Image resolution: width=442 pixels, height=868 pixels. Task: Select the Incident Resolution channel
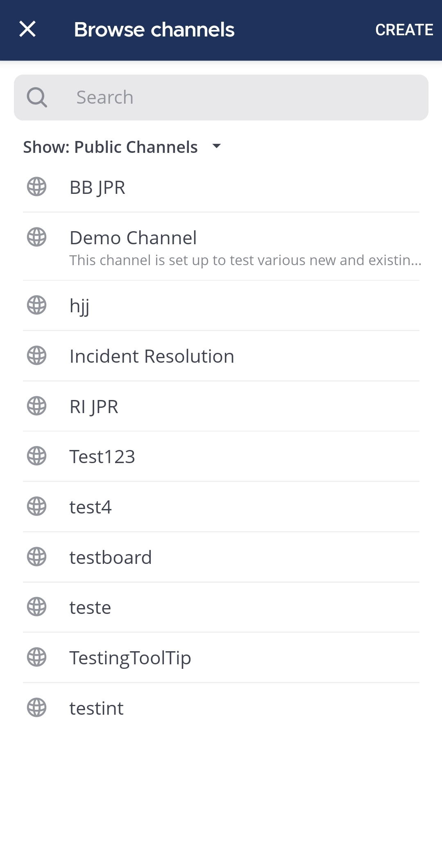152,356
